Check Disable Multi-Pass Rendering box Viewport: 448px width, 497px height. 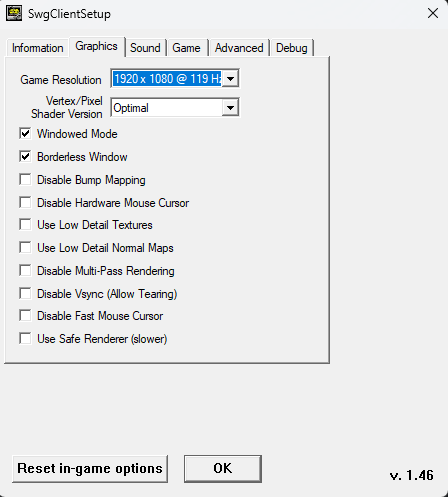pos(25,271)
